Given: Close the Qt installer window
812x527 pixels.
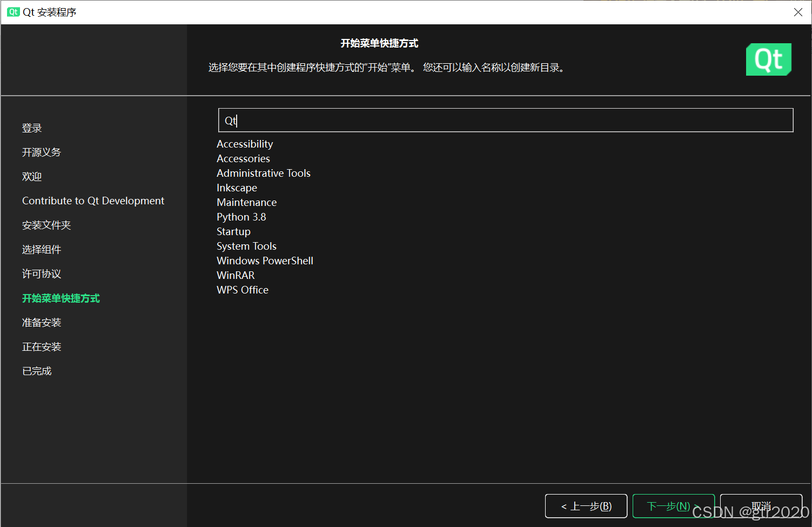Looking at the screenshot, I should point(798,12).
